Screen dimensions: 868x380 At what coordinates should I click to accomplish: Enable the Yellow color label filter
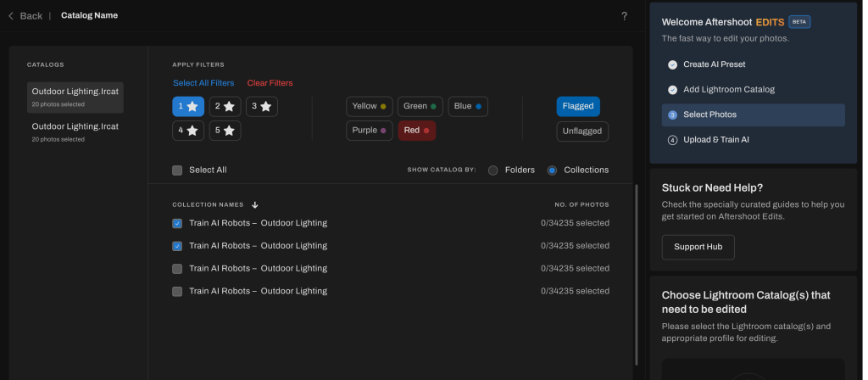pyautogui.click(x=370, y=106)
